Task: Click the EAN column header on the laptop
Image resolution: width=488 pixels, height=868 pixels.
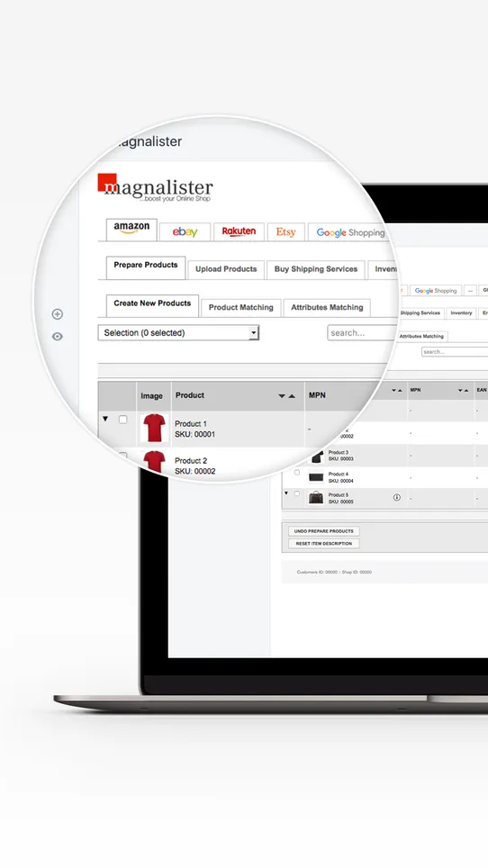Action: (x=482, y=390)
